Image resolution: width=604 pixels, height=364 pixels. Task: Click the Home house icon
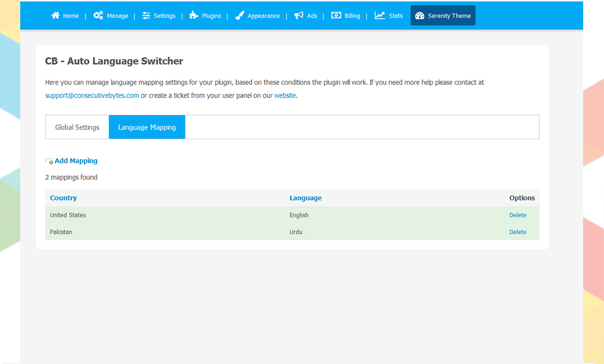click(x=56, y=16)
